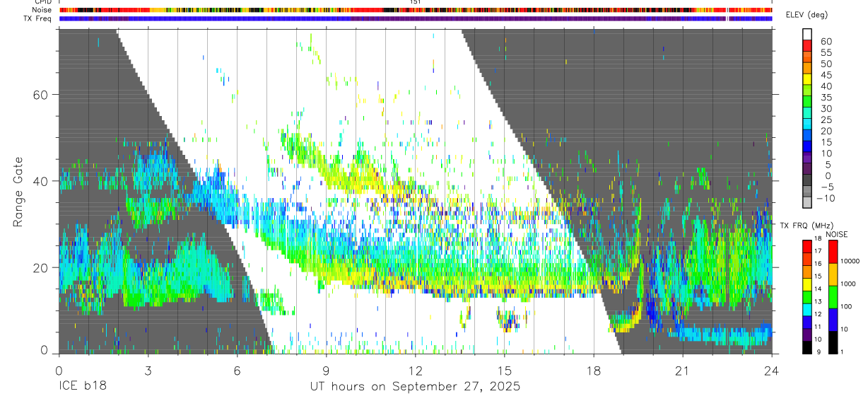
Task: Click the multicolored Noise strip along the top
Action: [415, 10]
